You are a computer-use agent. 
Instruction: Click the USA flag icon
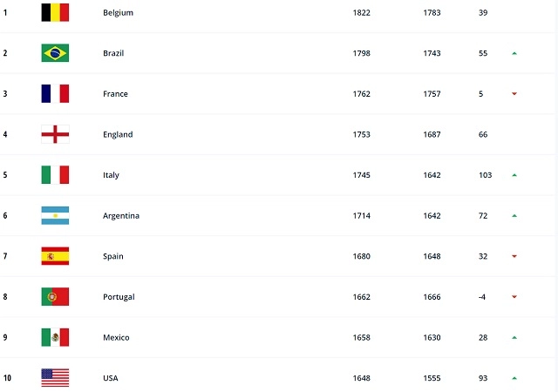pyautogui.click(x=55, y=378)
